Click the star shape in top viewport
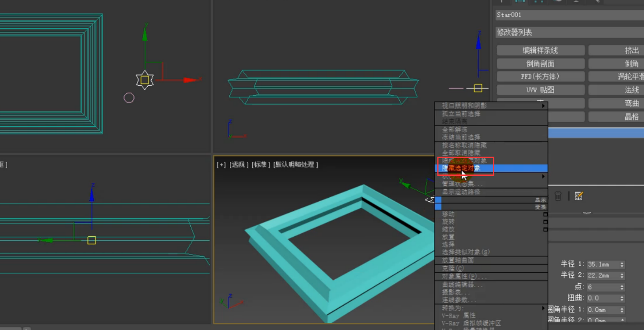Image resolution: width=644 pixels, height=330 pixels. [x=145, y=80]
